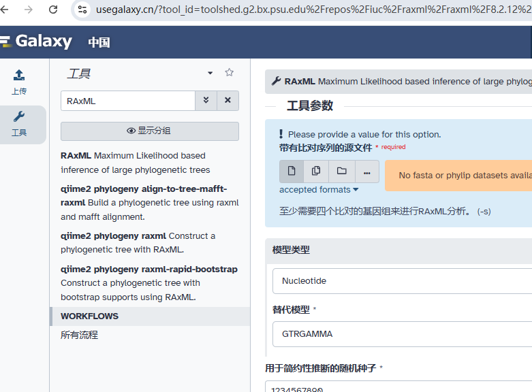The width and height of the screenshot is (532, 392).
Task: Click the wrench icon in RAxML tool header
Action: click(276, 81)
